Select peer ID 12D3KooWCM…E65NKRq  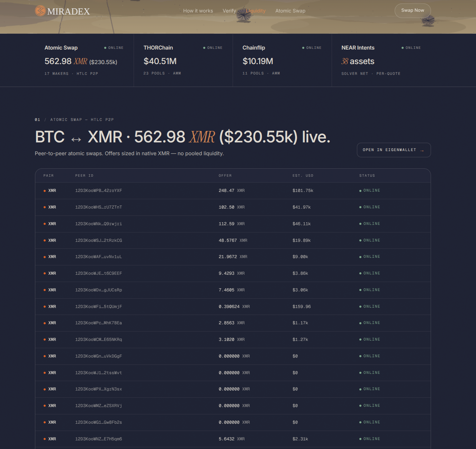pos(99,340)
